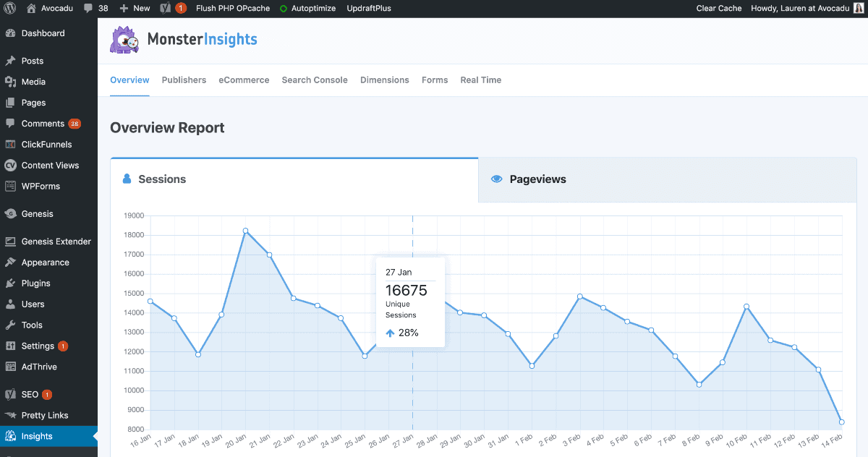Open the Real Time report tab

click(x=480, y=80)
